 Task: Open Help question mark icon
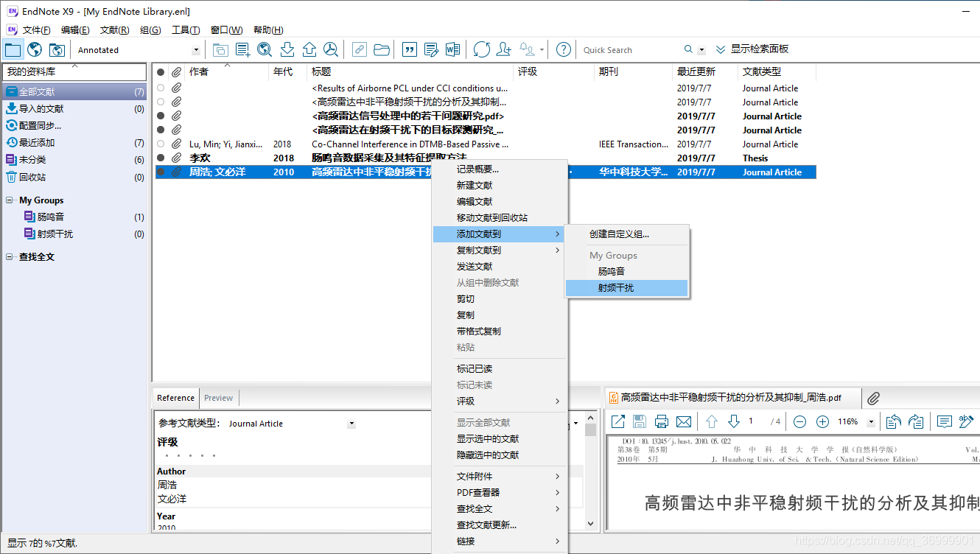564,49
